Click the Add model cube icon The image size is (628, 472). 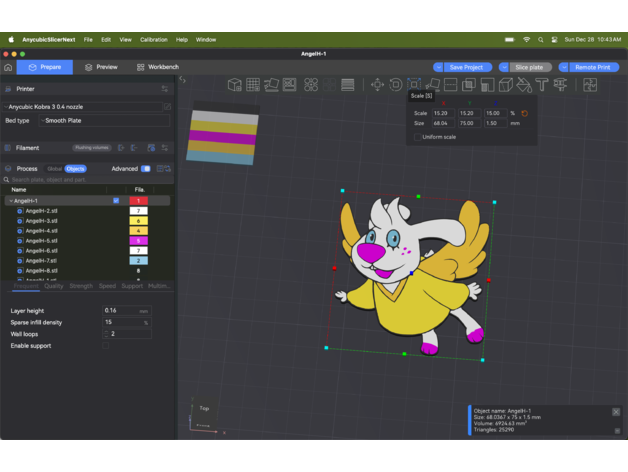(x=235, y=85)
